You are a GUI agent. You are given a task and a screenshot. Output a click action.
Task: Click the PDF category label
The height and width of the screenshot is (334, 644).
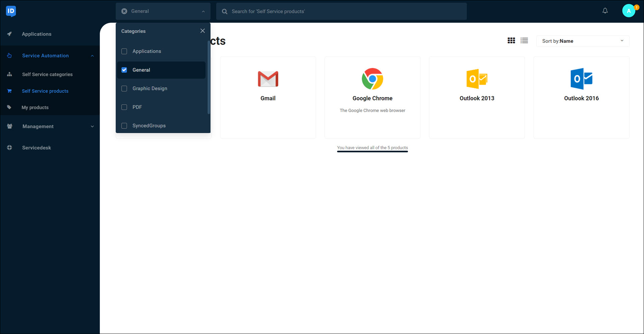(137, 107)
